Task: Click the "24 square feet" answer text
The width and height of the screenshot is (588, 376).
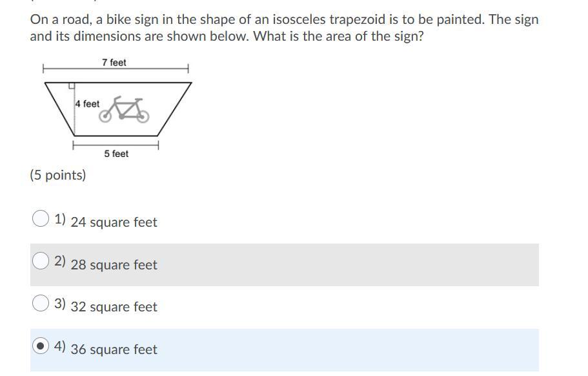Action: (114, 222)
